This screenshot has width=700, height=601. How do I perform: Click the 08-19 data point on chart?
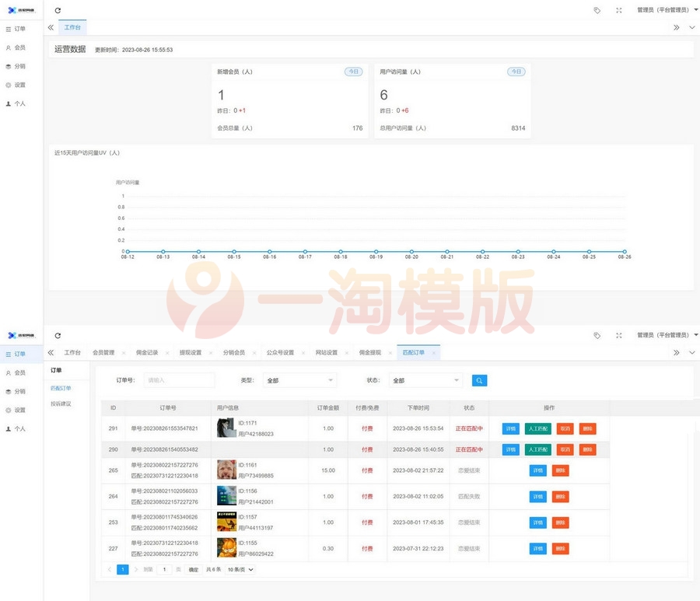376,252
